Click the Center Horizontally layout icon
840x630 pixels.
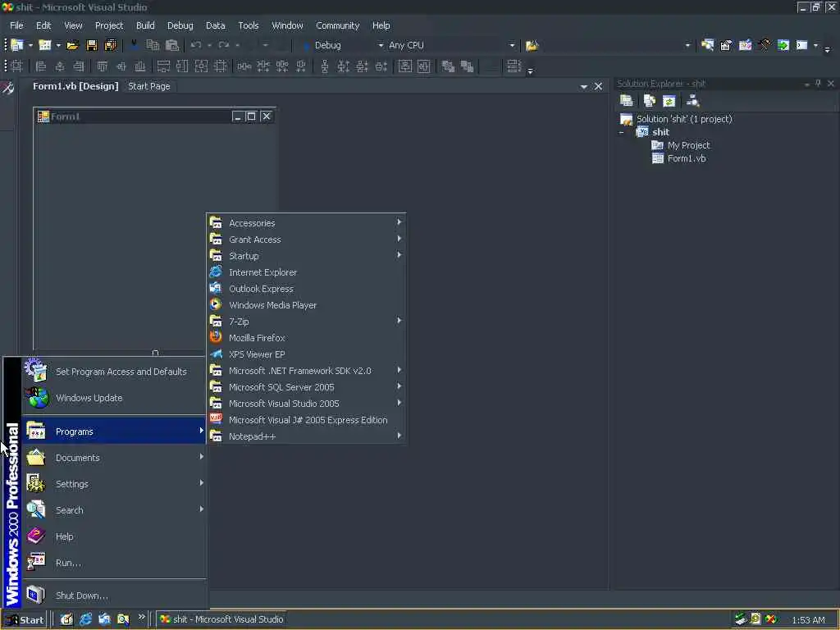[405, 66]
